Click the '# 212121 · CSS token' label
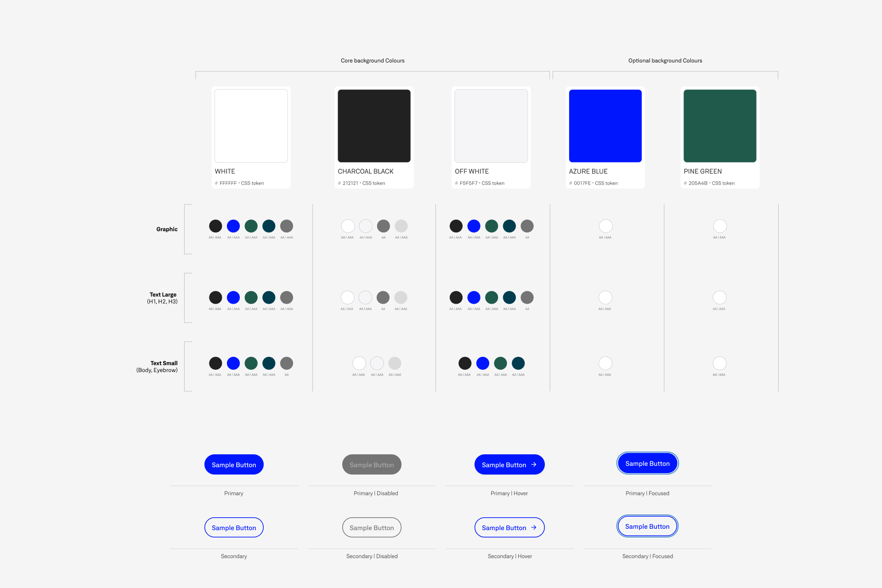 [x=362, y=183]
